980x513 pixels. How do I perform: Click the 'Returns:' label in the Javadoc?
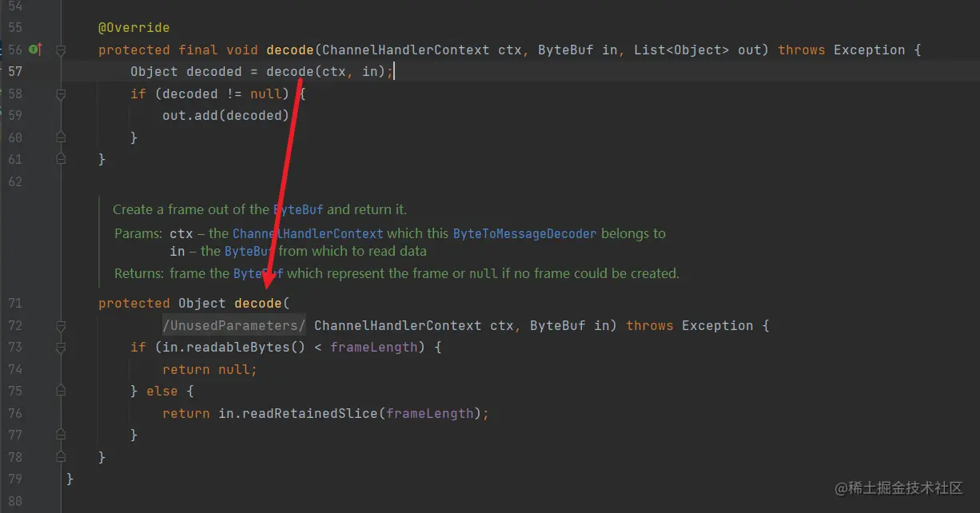139,273
